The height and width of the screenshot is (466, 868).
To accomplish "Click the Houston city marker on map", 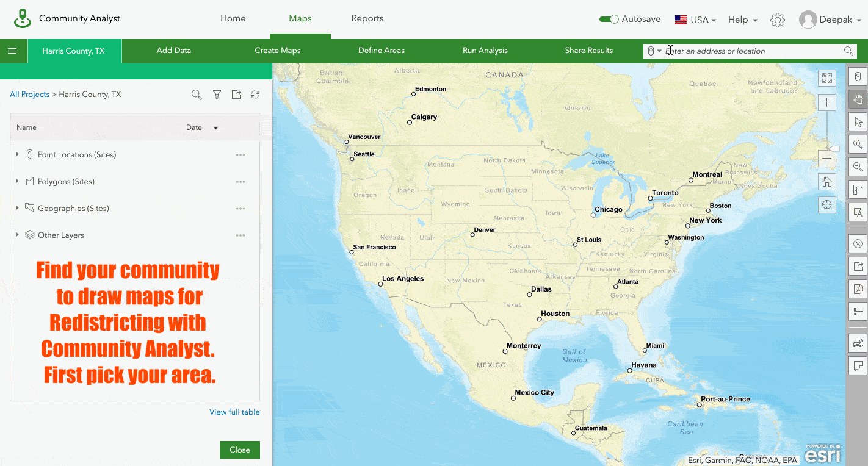I will click(540, 319).
